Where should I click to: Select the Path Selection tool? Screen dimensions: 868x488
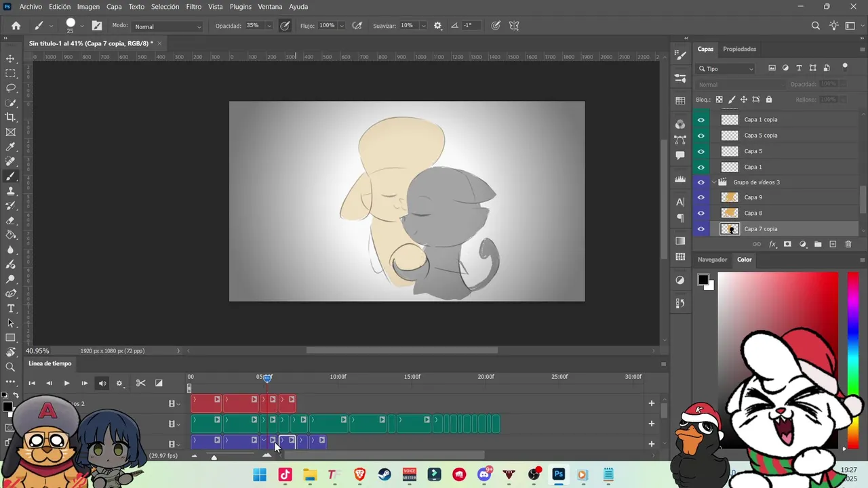[x=11, y=323]
